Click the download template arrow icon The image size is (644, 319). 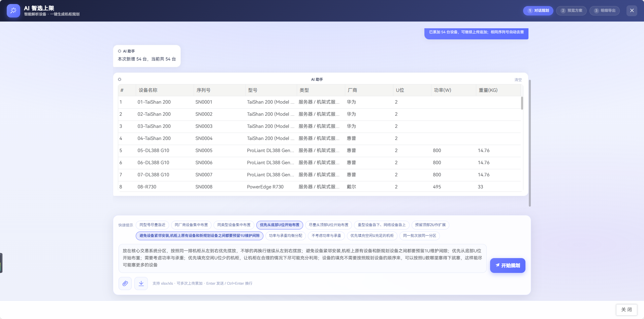click(141, 283)
